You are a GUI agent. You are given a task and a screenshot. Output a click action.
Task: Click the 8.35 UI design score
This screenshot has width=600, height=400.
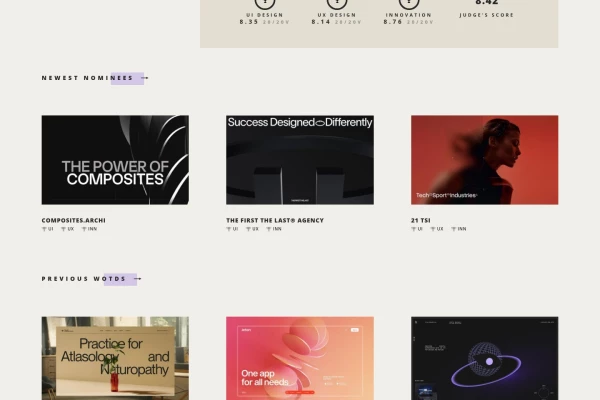pyautogui.click(x=249, y=22)
